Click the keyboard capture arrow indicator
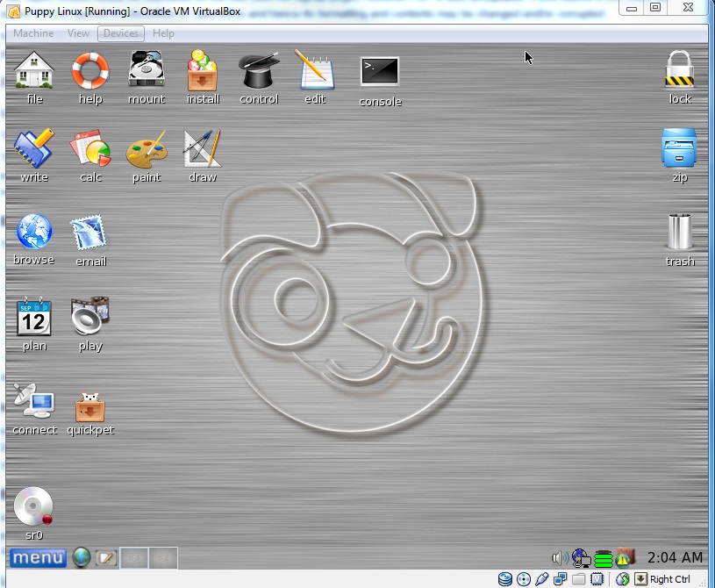 (640, 579)
